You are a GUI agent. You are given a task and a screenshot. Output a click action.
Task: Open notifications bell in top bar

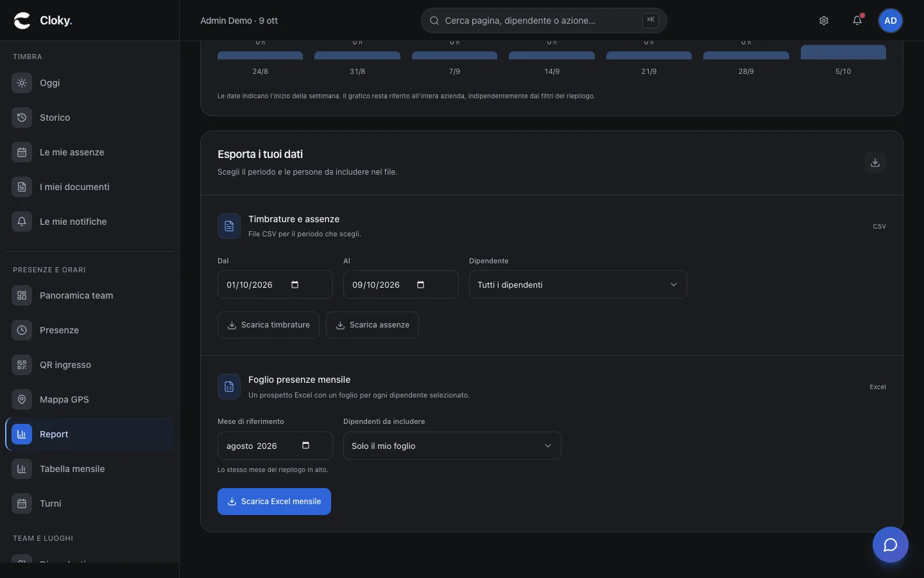pyautogui.click(x=857, y=21)
